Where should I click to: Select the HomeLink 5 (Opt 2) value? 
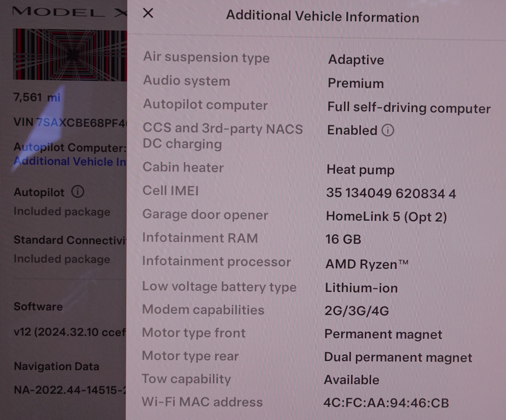[x=386, y=216]
